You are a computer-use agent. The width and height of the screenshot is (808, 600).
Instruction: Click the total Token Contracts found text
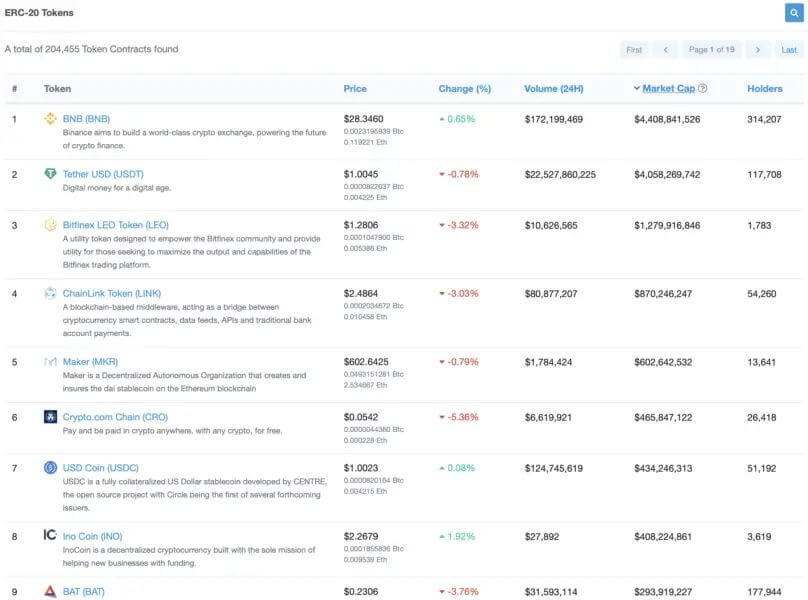(91, 49)
